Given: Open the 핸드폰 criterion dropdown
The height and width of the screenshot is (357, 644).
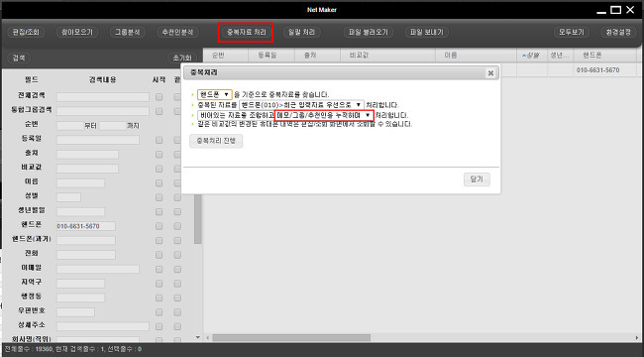Looking at the screenshot, I should 215,94.
